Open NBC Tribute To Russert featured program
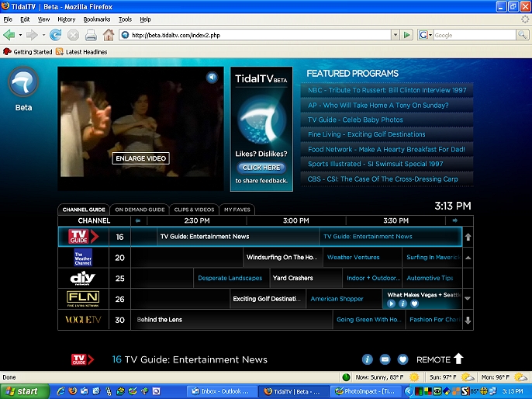Image resolution: width=532 pixels, height=399 pixels. coord(387,90)
